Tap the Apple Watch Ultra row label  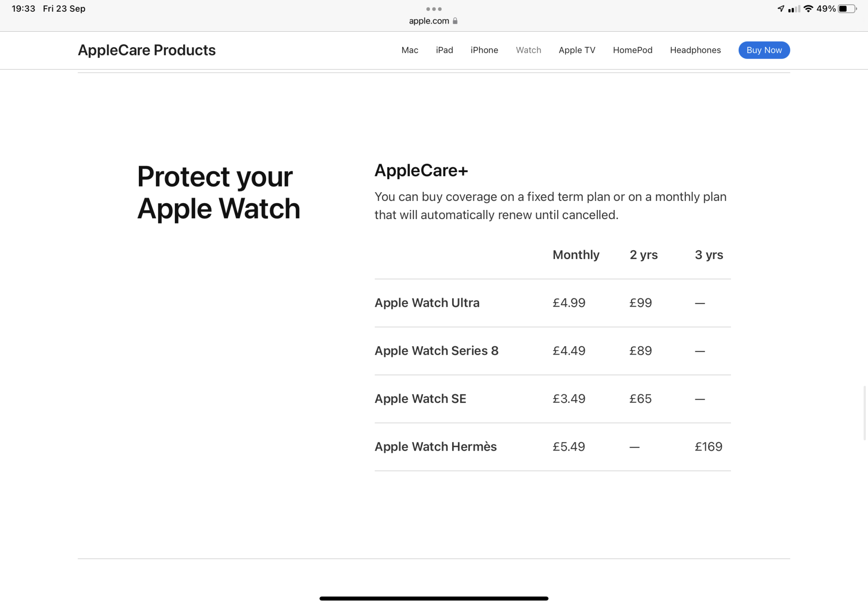pyautogui.click(x=427, y=303)
